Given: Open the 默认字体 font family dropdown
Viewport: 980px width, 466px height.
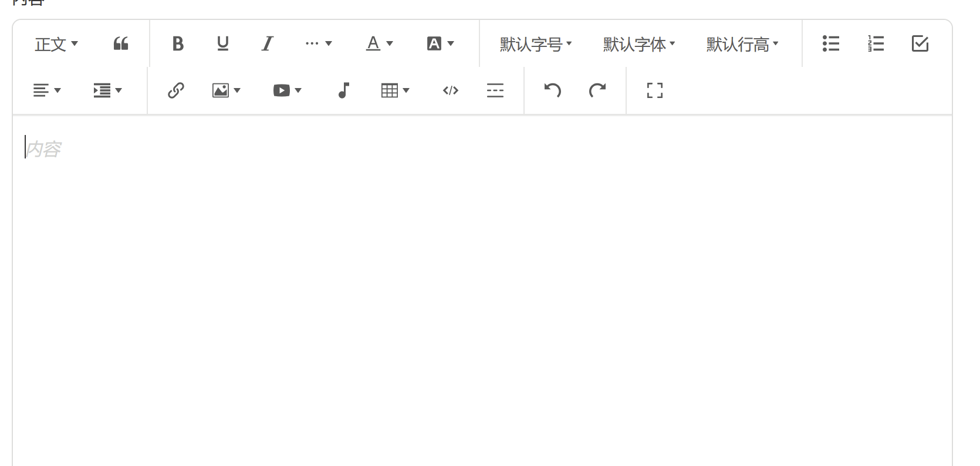Looking at the screenshot, I should point(639,44).
